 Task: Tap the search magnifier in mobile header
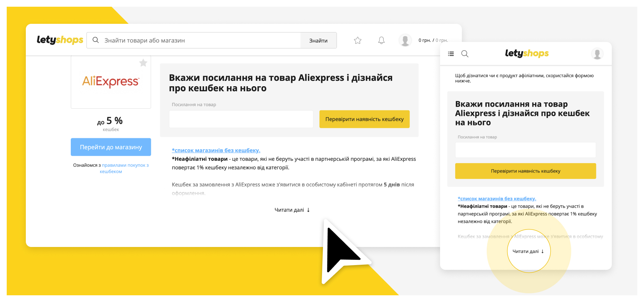pos(465,54)
